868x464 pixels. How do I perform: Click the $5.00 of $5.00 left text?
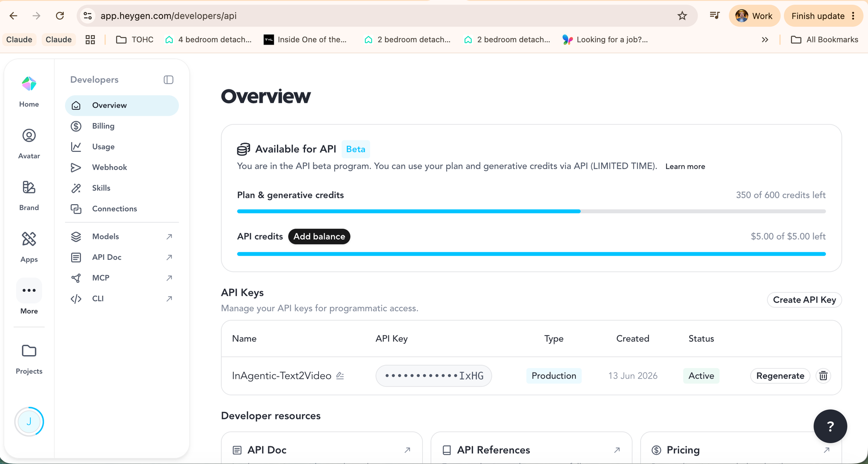(x=788, y=236)
